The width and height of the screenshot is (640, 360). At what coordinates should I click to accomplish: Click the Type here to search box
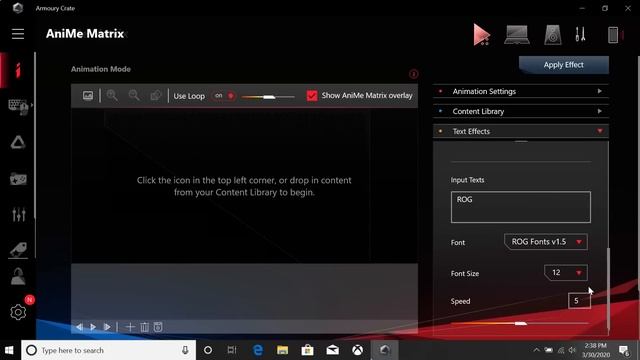[109, 350]
